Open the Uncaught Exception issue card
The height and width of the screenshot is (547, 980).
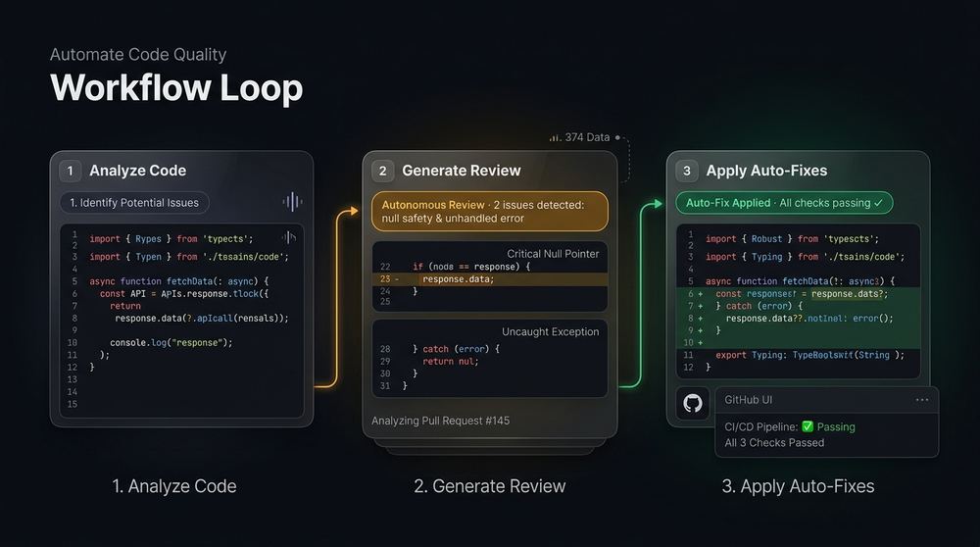tap(489, 358)
